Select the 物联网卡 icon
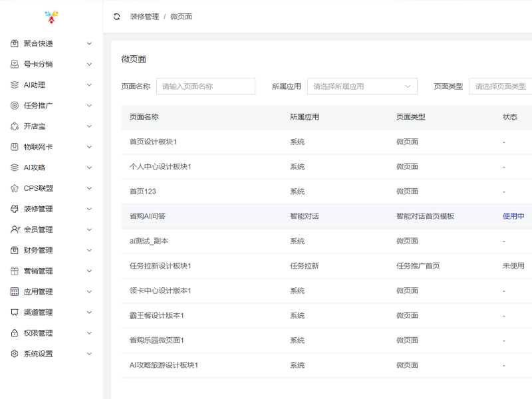532x399 pixels. point(15,146)
